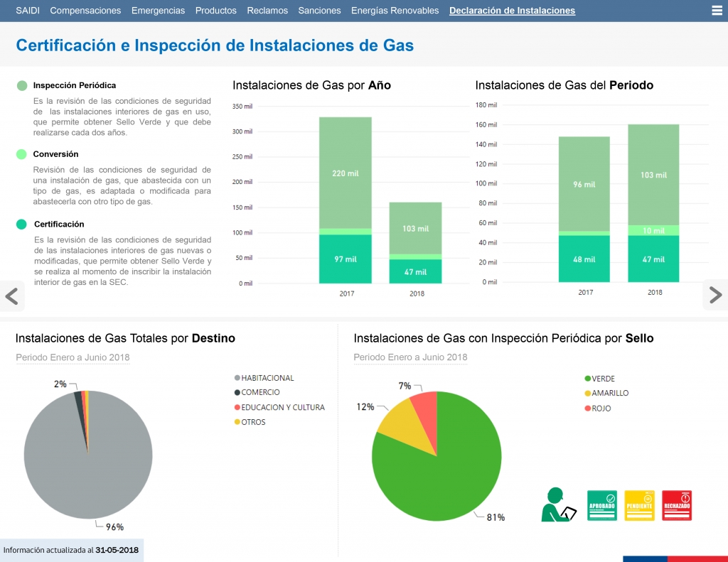The width and height of the screenshot is (728, 562).
Task: Select Declaración de Instalaciones menu item
Action: [512, 11]
